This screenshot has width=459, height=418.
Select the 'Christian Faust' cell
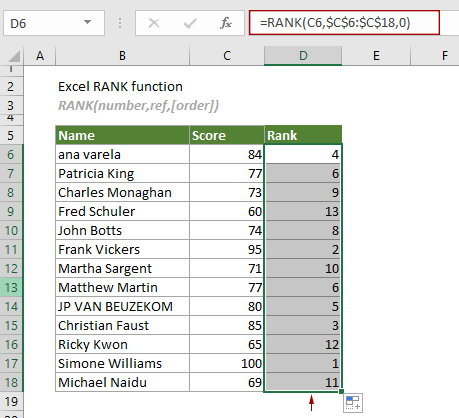[x=122, y=325]
